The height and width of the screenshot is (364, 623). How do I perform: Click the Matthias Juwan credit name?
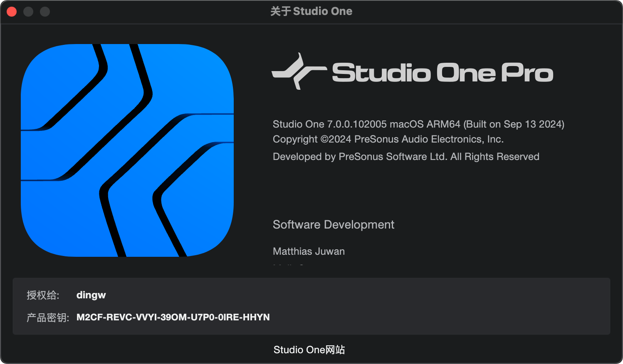click(x=309, y=251)
